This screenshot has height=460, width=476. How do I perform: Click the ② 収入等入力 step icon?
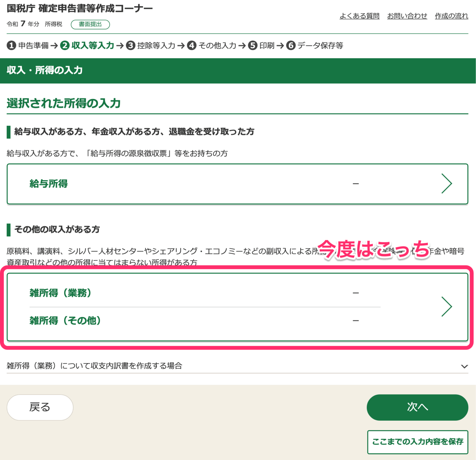coord(65,45)
